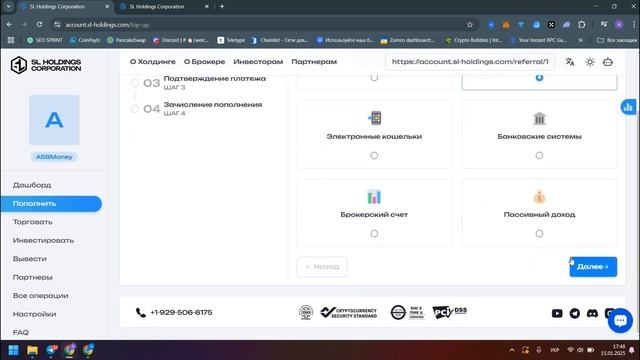This screenshot has width=640, height=360.
Task: Reload the page with browser refresh icon
Action: [39, 24]
